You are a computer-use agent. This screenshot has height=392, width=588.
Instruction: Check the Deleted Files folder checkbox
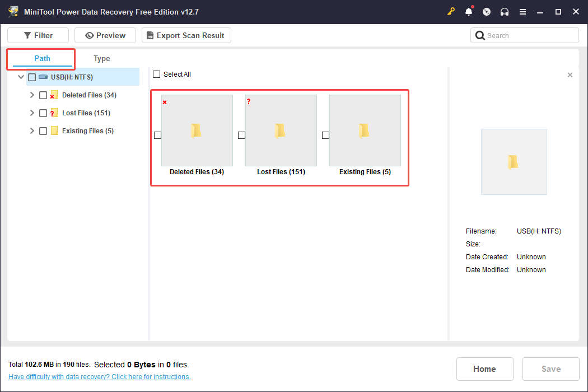pos(43,95)
